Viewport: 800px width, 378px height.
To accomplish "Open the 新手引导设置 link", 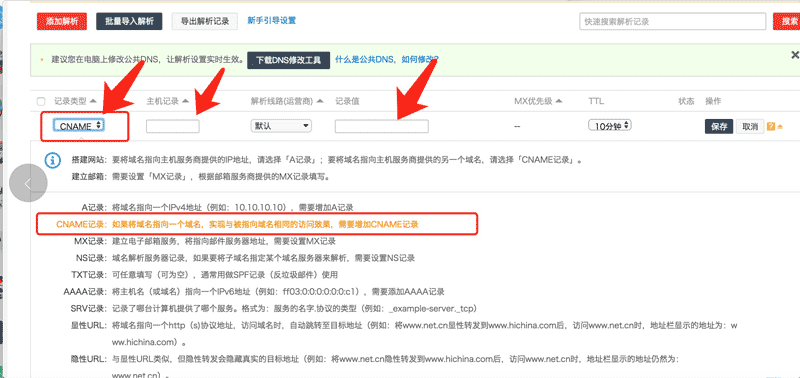I will [x=271, y=21].
